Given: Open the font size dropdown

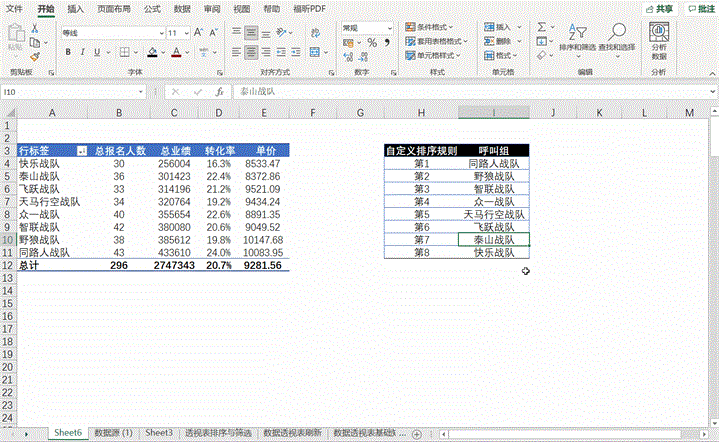Looking at the screenshot, I should tap(187, 32).
